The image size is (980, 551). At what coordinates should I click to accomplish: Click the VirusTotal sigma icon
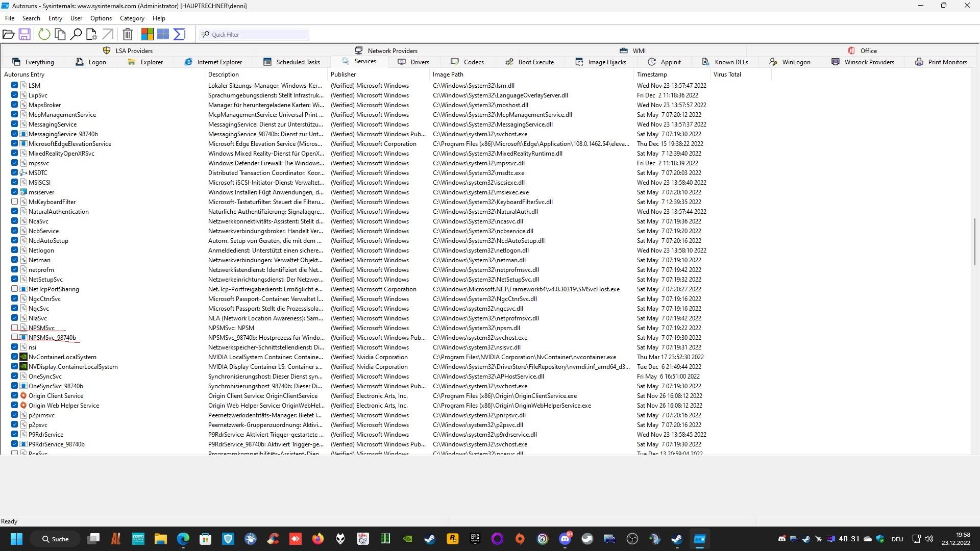pos(179,34)
